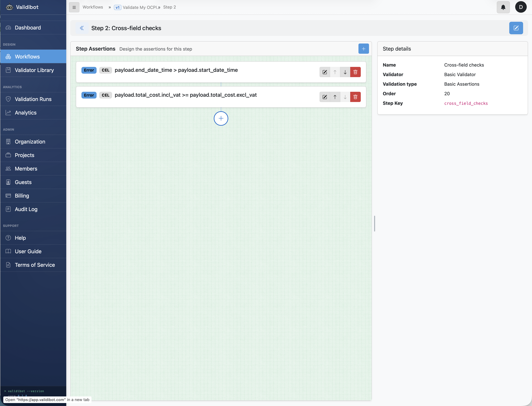This screenshot has width=532, height=406.
Task: Move end_date_time assertion up
Action: coord(335,72)
